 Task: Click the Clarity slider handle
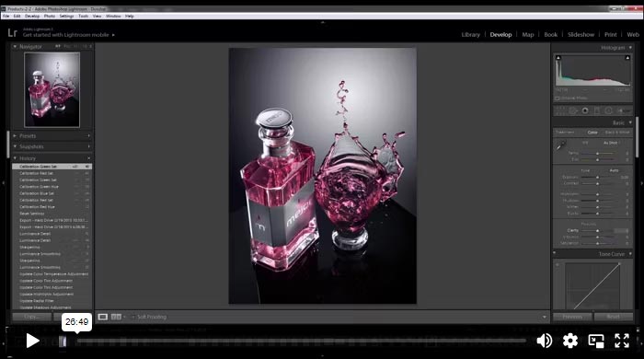(x=598, y=230)
